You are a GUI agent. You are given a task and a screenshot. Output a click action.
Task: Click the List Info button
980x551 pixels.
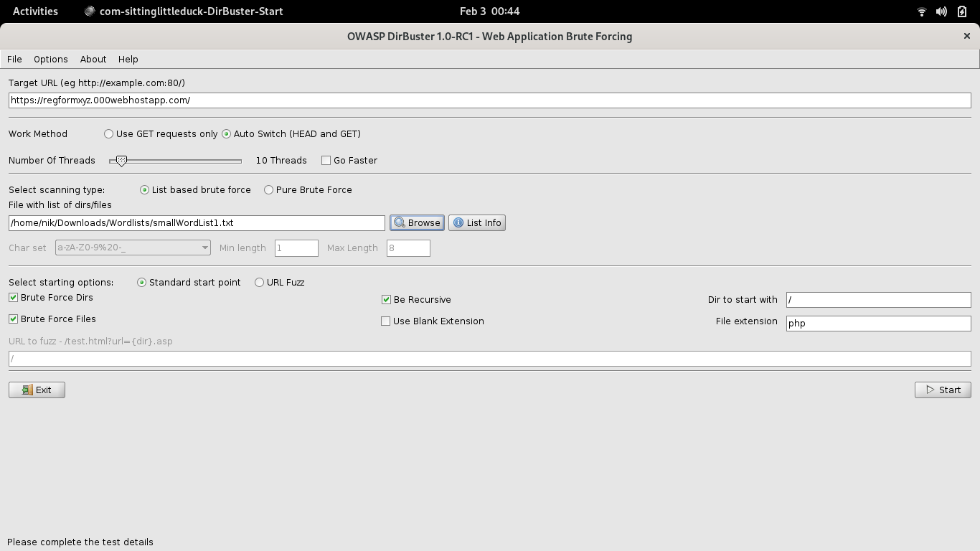pyautogui.click(x=477, y=223)
